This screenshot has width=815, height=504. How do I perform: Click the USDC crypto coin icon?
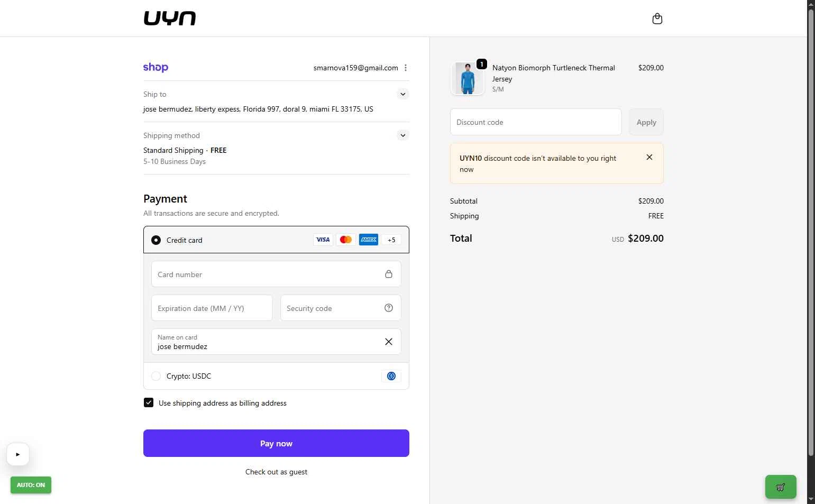(x=391, y=376)
